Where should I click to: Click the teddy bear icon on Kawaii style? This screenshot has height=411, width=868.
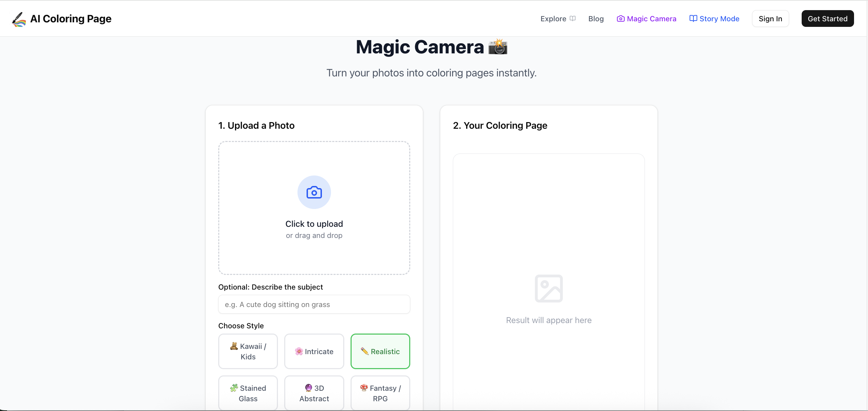pyautogui.click(x=234, y=346)
